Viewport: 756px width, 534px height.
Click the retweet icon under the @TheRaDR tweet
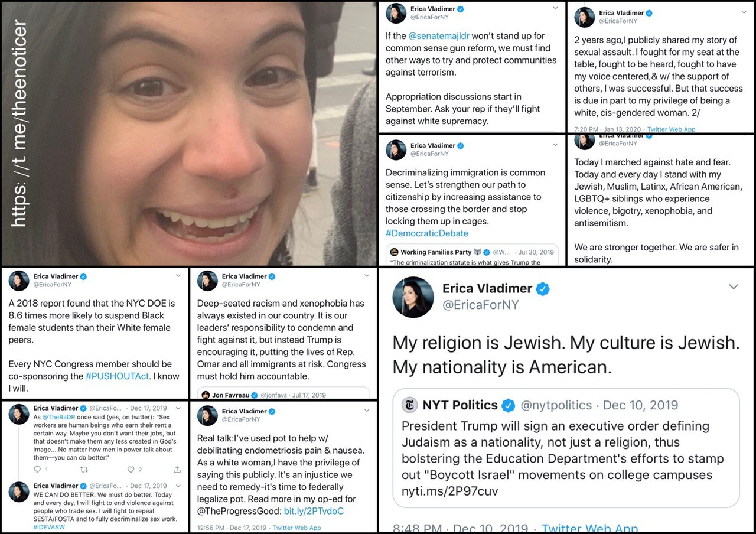pyautogui.click(x=84, y=470)
